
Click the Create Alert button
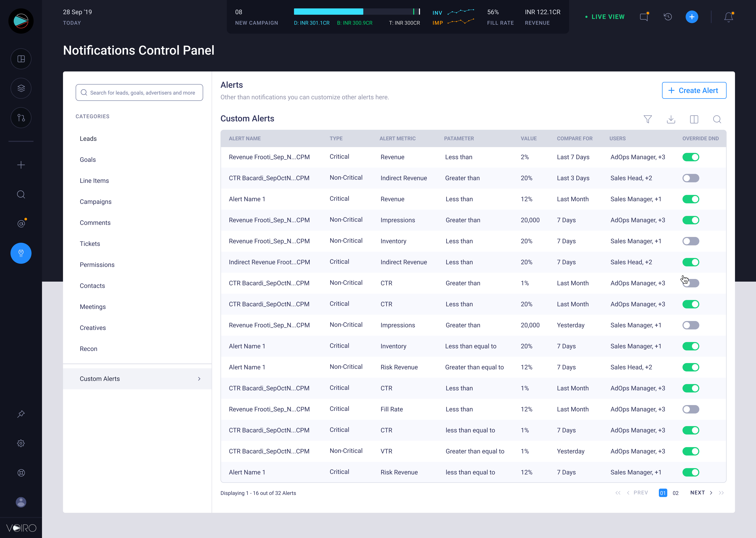pyautogui.click(x=694, y=90)
